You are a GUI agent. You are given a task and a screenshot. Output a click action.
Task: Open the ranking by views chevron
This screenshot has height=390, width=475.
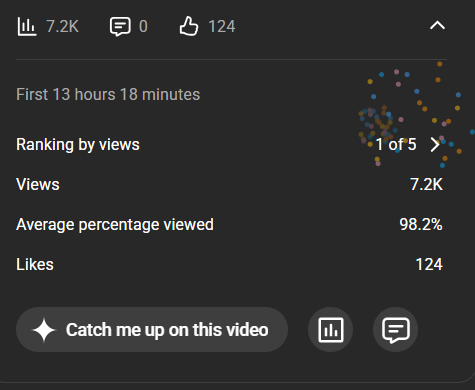435,145
